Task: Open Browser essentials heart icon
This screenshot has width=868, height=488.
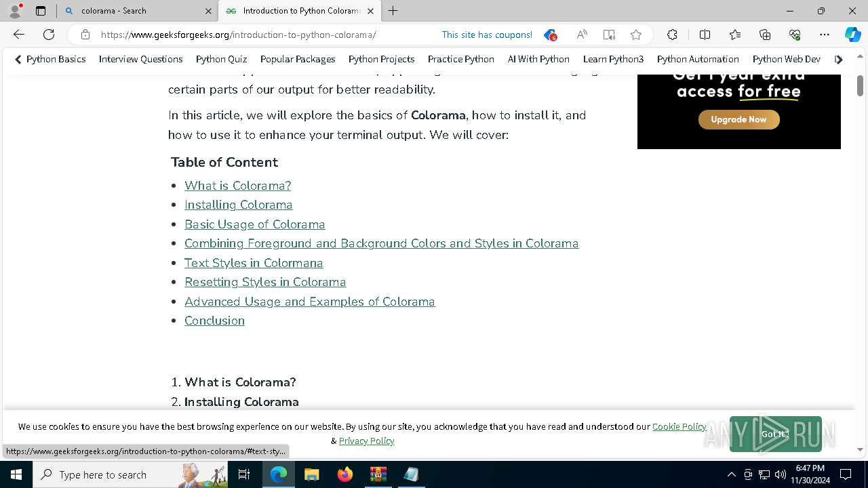Action: point(795,35)
